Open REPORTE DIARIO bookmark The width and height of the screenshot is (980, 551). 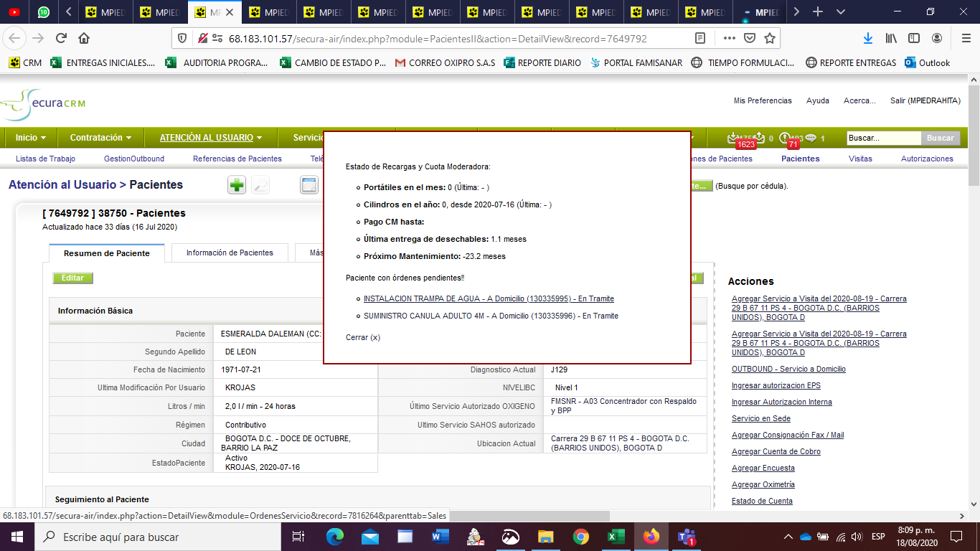click(x=542, y=62)
